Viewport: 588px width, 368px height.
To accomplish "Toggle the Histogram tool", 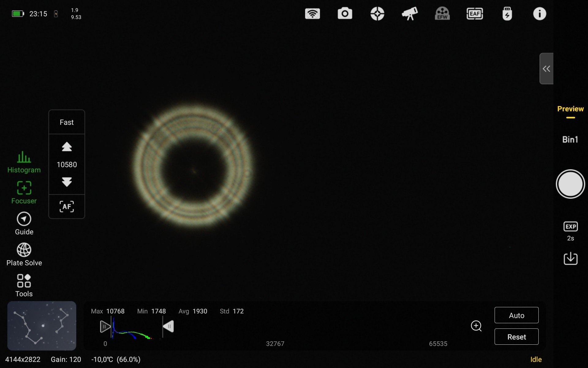I will click(24, 162).
